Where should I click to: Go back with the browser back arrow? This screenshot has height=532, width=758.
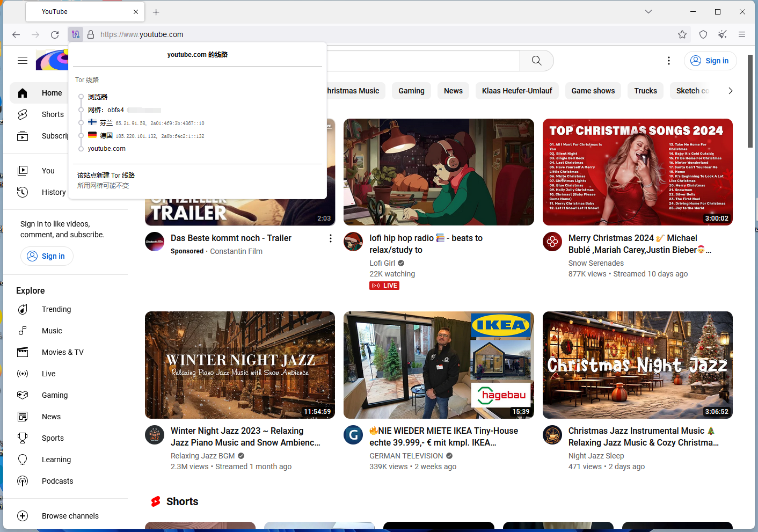[16, 34]
